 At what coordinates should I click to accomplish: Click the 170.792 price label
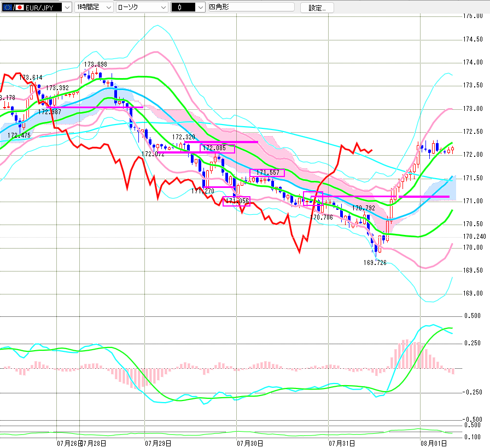364,208
